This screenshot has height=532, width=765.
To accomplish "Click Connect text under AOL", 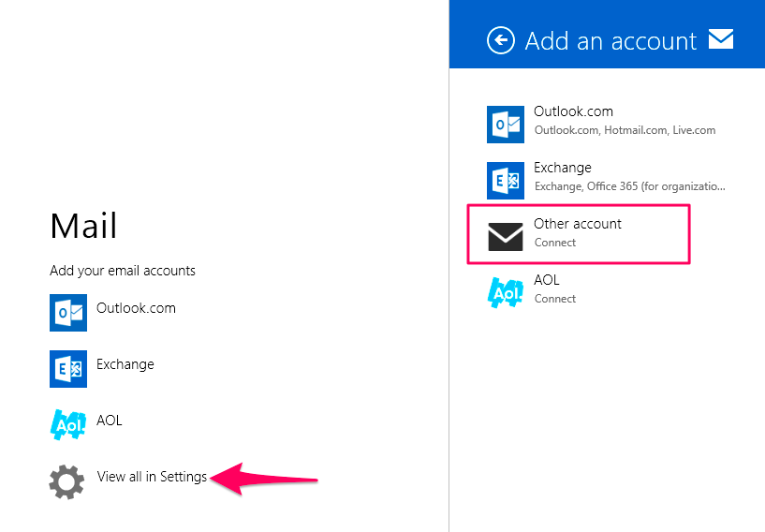I will [x=555, y=299].
